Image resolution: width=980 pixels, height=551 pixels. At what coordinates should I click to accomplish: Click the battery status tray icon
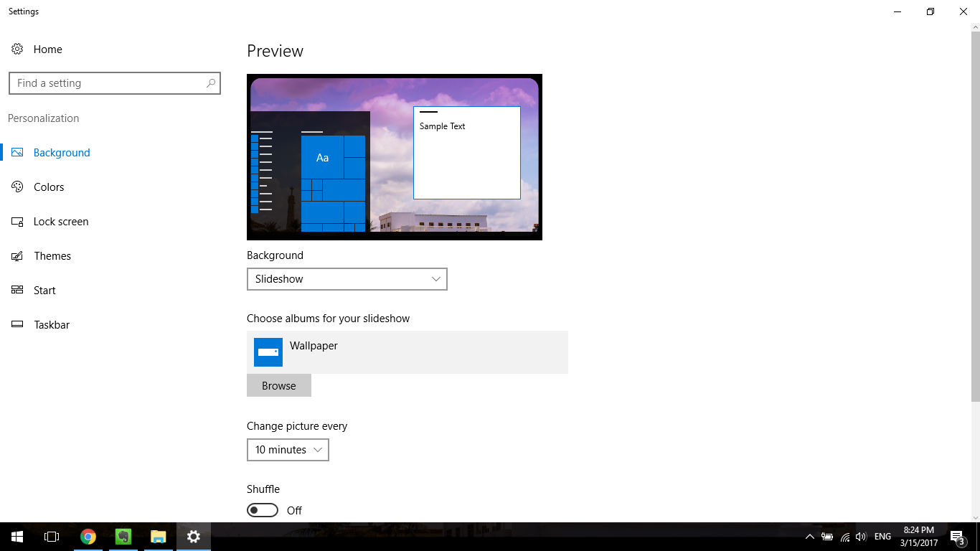(x=827, y=537)
